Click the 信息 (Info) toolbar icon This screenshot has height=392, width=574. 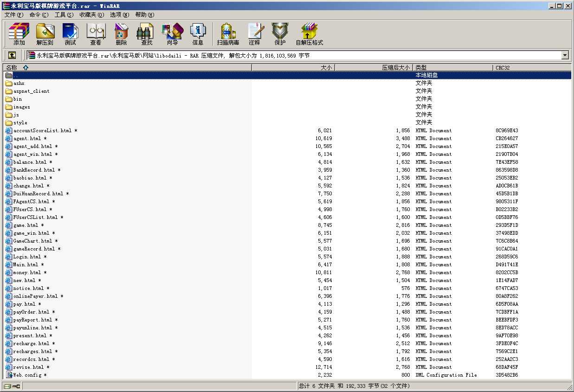(x=198, y=34)
